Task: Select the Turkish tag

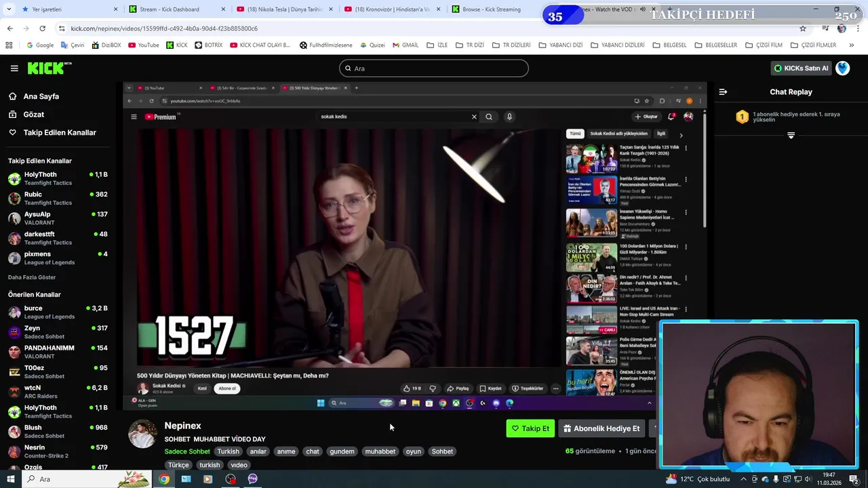Action: 228,451
